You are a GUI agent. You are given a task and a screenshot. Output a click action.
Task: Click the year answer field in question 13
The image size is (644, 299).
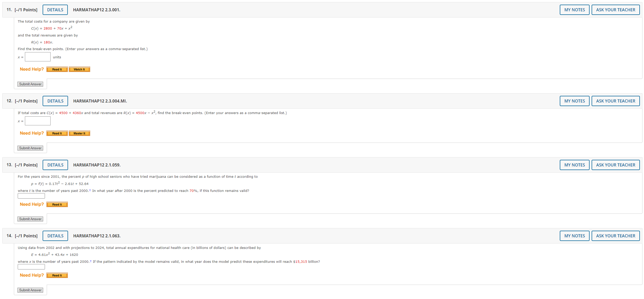tap(31, 196)
